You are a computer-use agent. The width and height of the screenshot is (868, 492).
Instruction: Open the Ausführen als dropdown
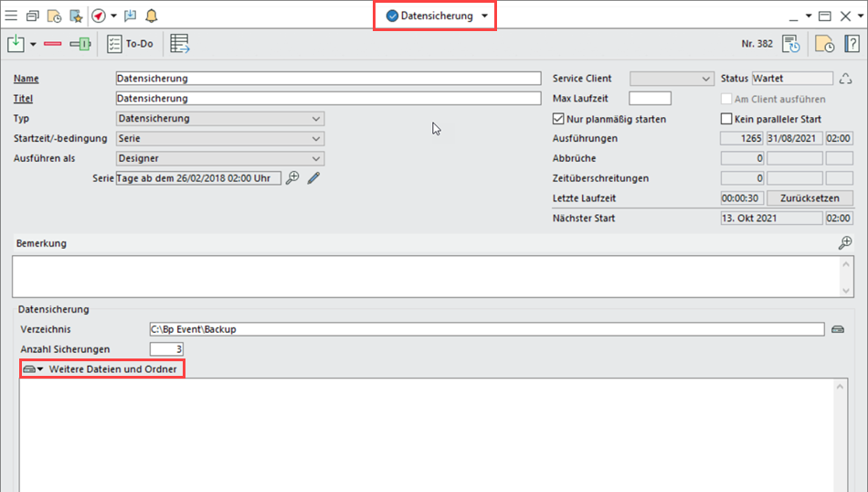(316, 159)
